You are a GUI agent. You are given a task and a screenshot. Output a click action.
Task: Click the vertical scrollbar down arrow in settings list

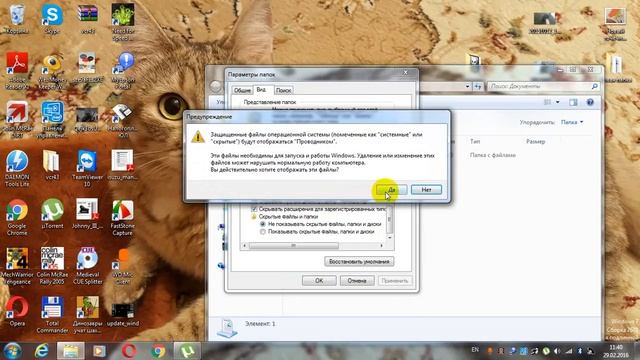click(390, 237)
